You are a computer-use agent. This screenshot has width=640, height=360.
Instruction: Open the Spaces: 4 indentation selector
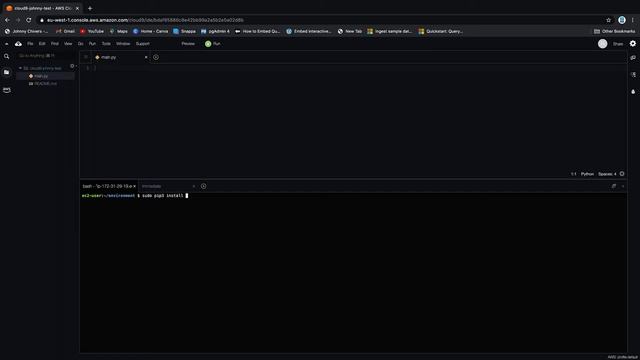click(607, 174)
